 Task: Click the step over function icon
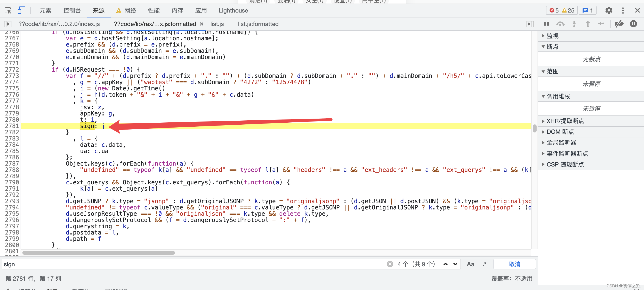click(x=560, y=24)
